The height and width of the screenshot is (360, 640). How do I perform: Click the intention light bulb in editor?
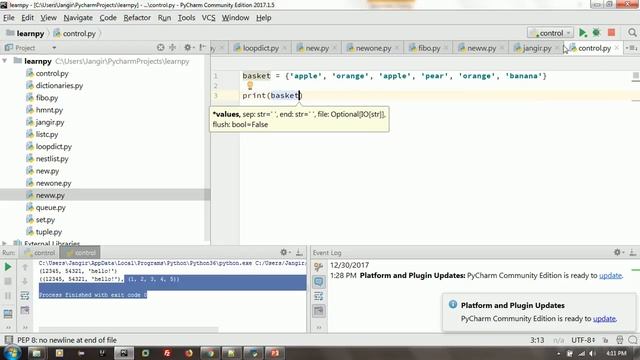250,85
